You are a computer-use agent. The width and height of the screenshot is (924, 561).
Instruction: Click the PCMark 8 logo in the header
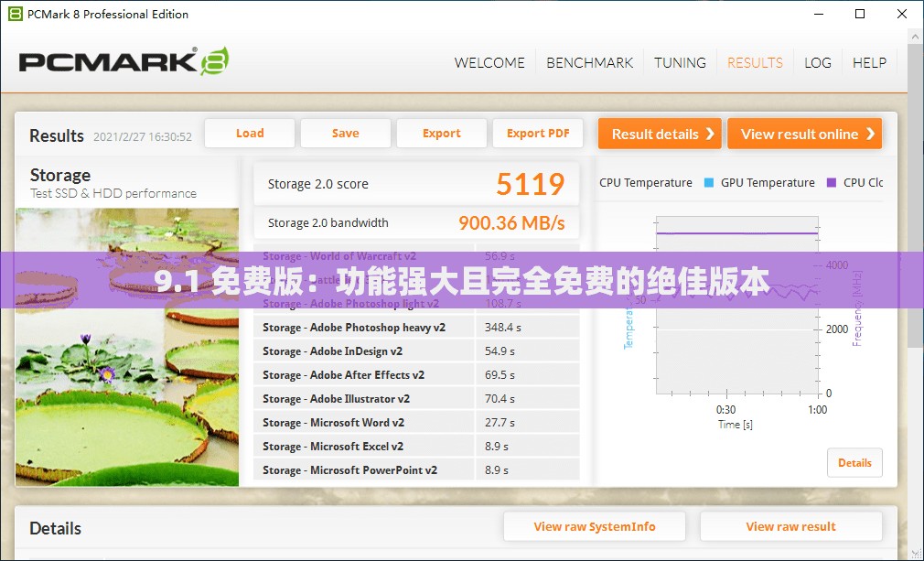[124, 62]
